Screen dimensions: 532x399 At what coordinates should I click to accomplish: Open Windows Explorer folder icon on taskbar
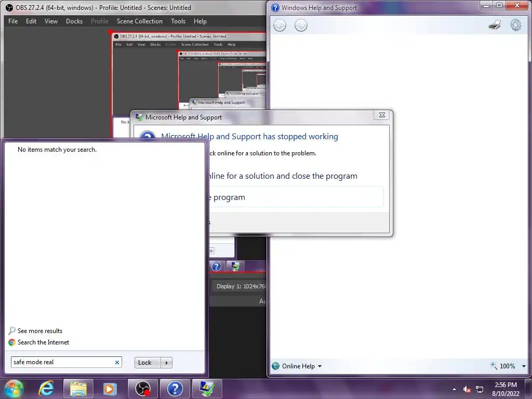pos(78,389)
